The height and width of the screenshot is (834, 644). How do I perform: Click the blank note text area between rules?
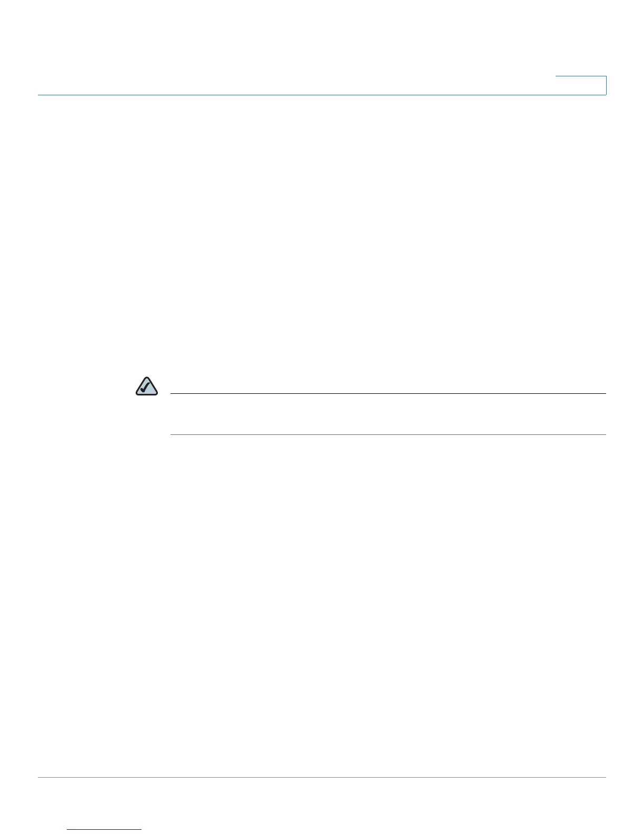(x=388, y=414)
